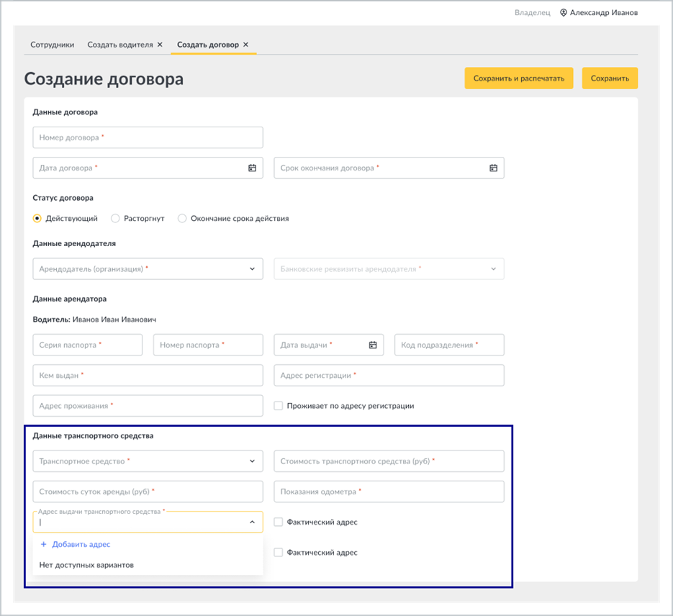The width and height of the screenshot is (673, 616).
Task: Focus Стоимость транспортного средства (руб) field
Action: pyautogui.click(x=389, y=461)
